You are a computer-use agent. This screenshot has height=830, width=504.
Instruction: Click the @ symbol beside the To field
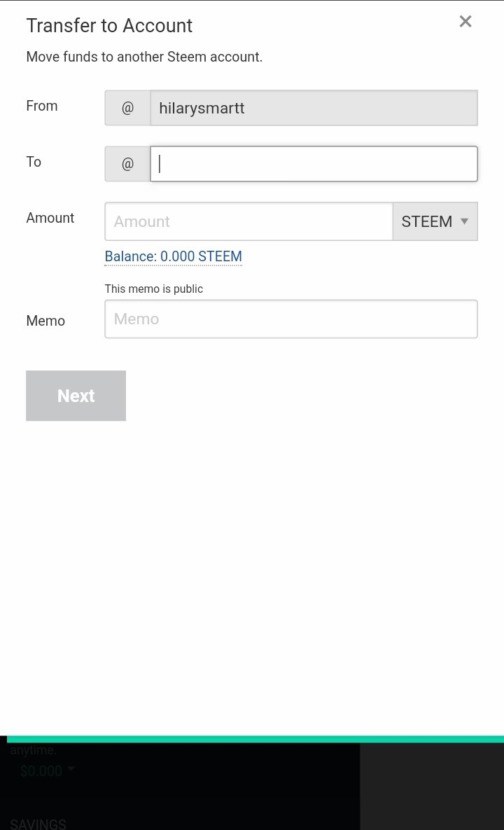pos(127,164)
